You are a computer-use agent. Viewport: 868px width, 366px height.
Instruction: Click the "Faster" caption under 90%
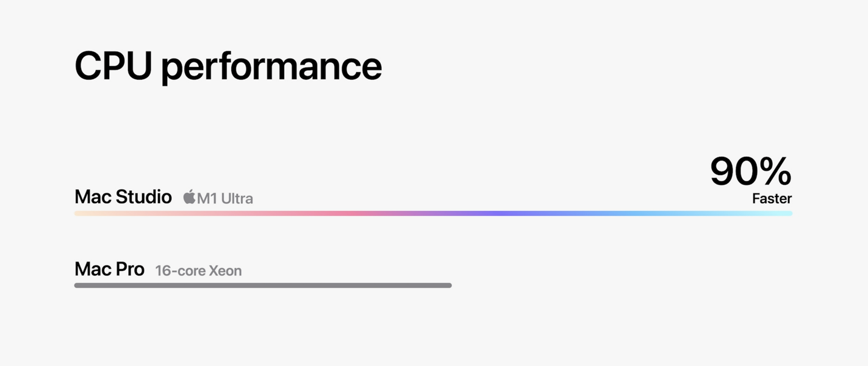click(x=772, y=198)
